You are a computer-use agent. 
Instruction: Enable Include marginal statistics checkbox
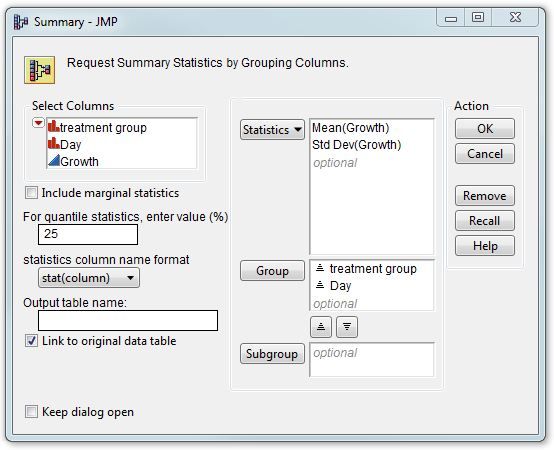click(x=31, y=193)
